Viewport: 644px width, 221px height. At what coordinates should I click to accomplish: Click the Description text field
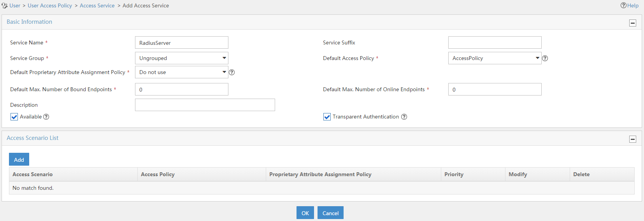click(x=205, y=105)
